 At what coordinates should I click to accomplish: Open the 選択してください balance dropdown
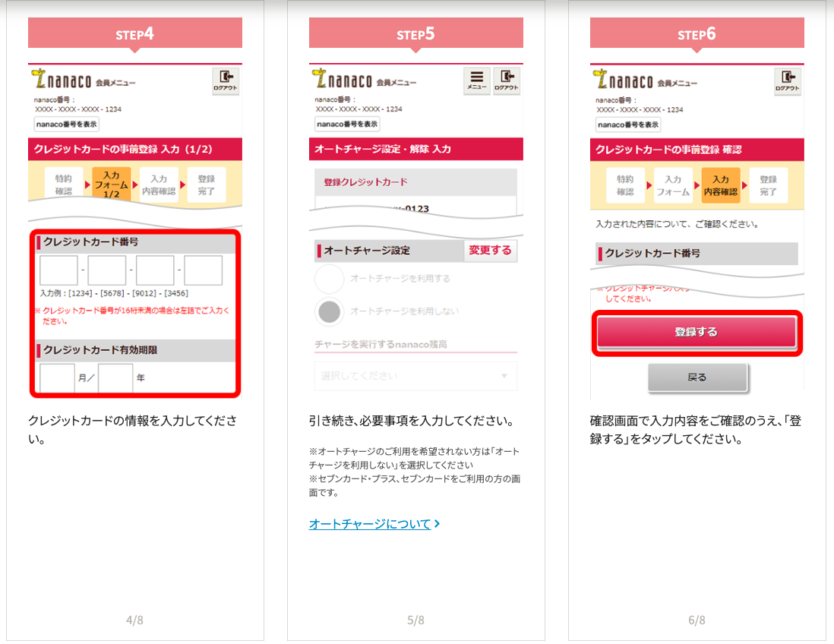tap(416, 376)
